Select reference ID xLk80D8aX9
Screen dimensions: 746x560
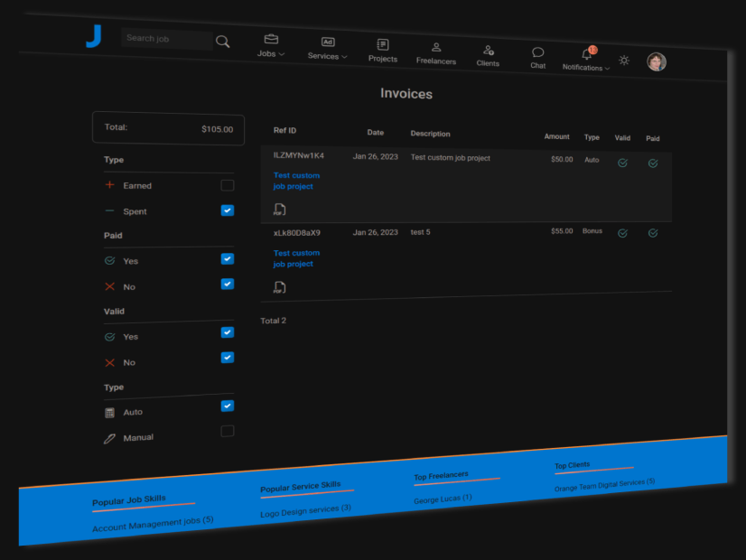296,233
